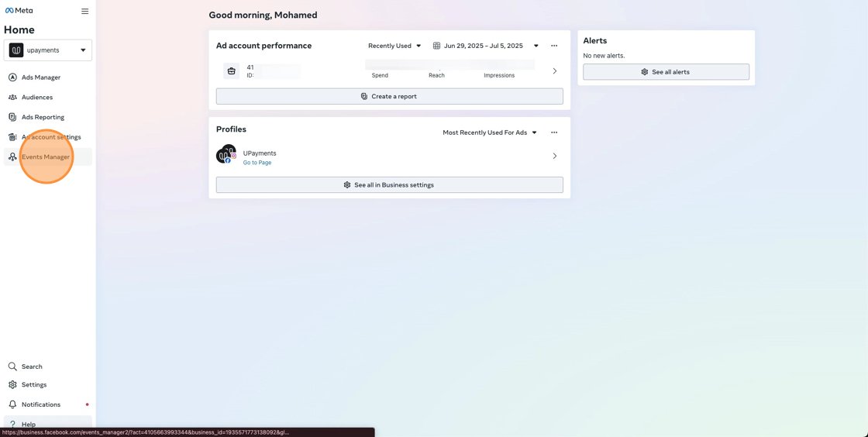Click the Audiences people icon
Screen dimensions: 868x437
pos(12,98)
